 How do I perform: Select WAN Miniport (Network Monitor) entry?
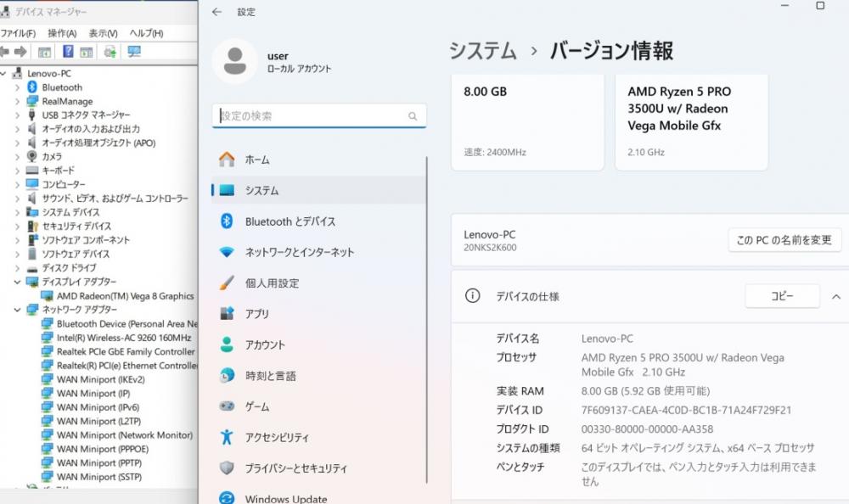[125, 435]
